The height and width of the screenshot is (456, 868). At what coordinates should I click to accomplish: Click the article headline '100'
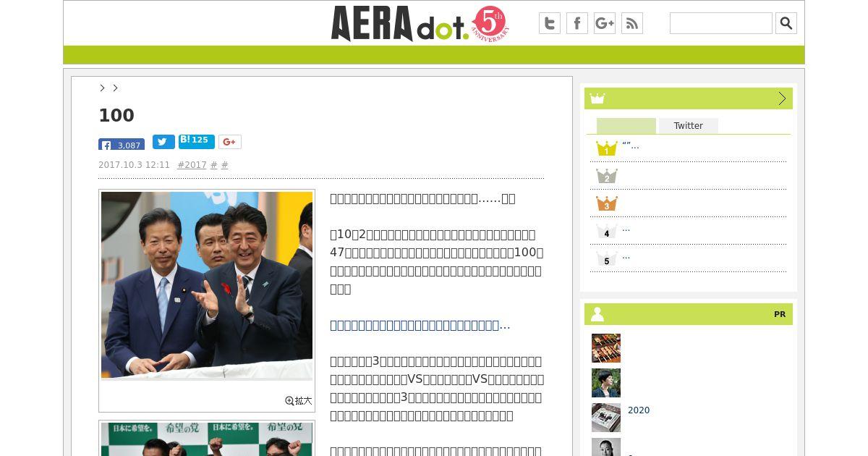pos(116,115)
